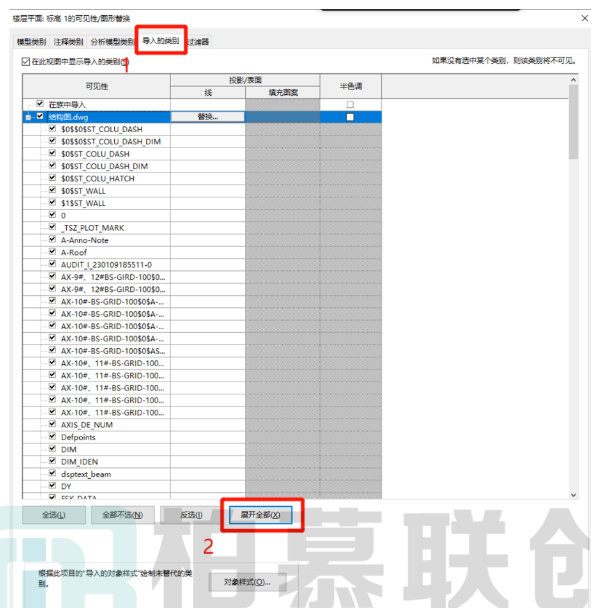Toggle the DIM layer checkbox
591x608 pixels.
point(52,449)
